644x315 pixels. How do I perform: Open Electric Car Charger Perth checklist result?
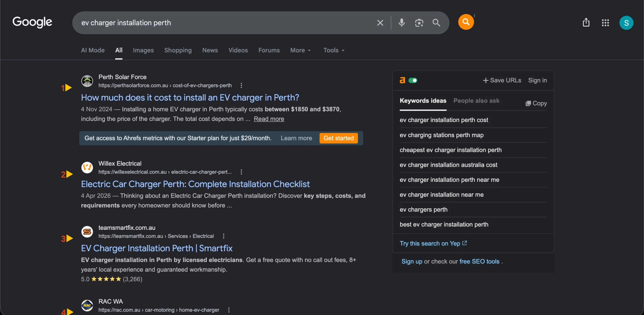point(195,184)
